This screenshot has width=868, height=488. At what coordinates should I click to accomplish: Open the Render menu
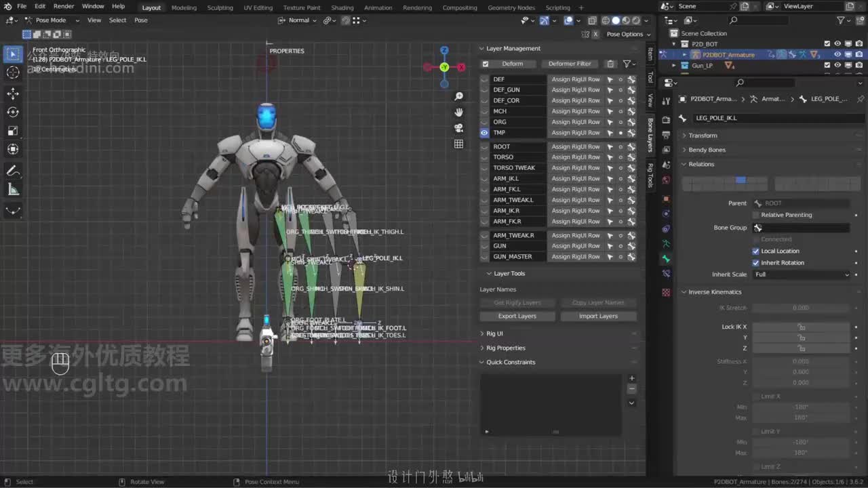point(64,6)
